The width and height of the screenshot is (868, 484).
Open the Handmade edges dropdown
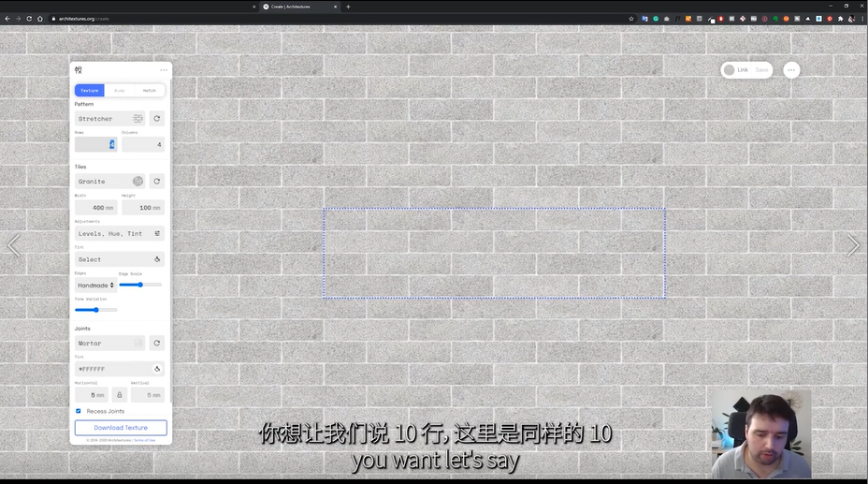(x=95, y=286)
